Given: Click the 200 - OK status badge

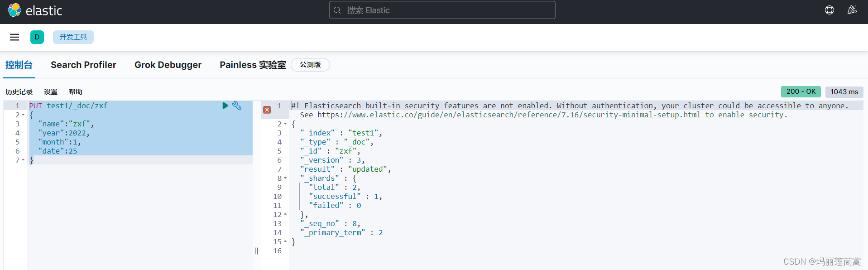Looking at the screenshot, I should pyautogui.click(x=801, y=92).
